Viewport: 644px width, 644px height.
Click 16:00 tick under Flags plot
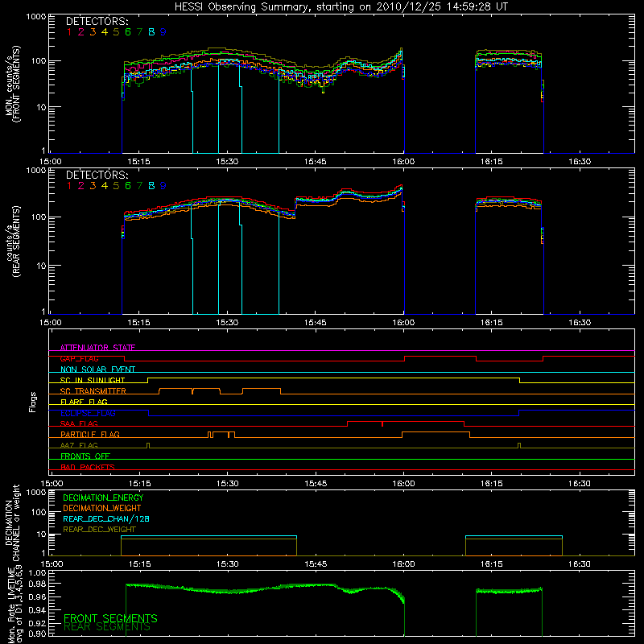(403, 484)
